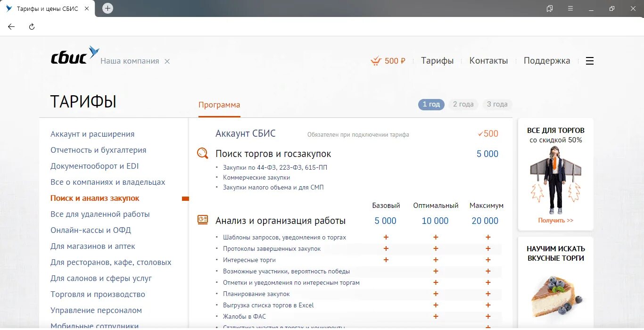This screenshot has height=330, width=644.
Task: Choose the Оптимальный price 10 000
Action: (x=435, y=221)
